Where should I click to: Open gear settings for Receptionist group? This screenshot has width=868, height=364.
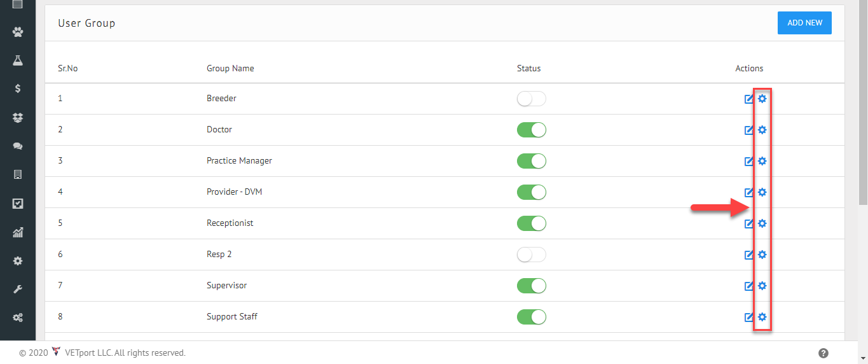[762, 223]
